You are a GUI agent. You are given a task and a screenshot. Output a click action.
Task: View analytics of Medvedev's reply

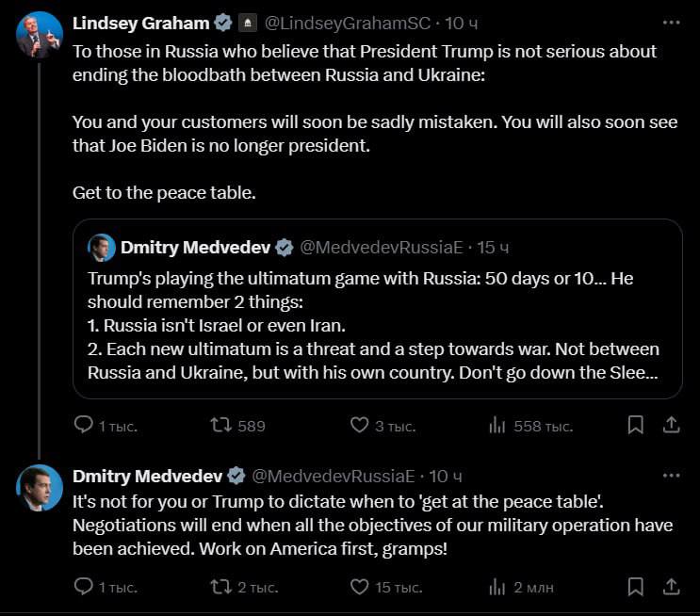pyautogui.click(x=497, y=587)
